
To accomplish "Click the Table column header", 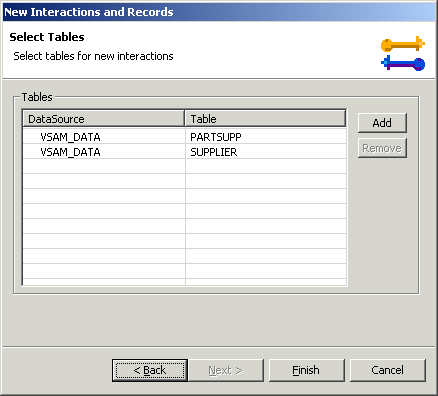I will [x=265, y=119].
